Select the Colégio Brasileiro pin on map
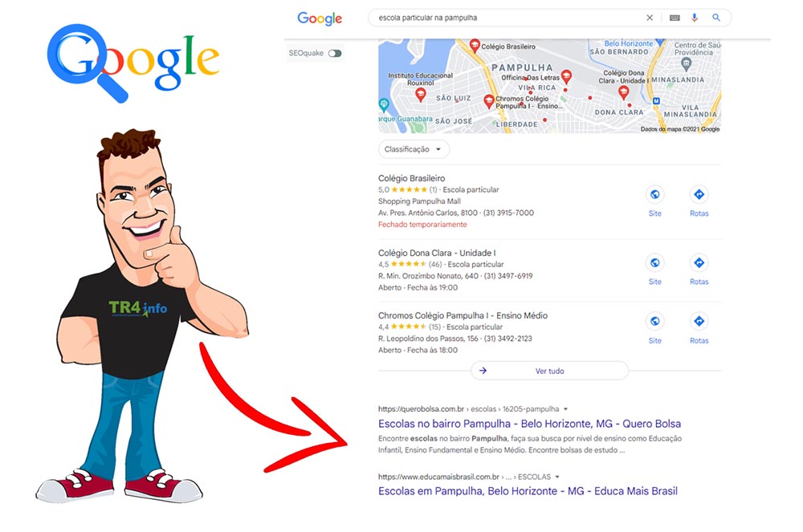 pyautogui.click(x=475, y=45)
